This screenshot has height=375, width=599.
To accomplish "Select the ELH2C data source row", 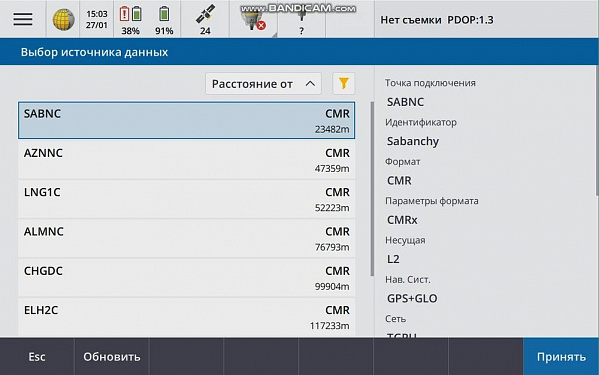I will [186, 317].
